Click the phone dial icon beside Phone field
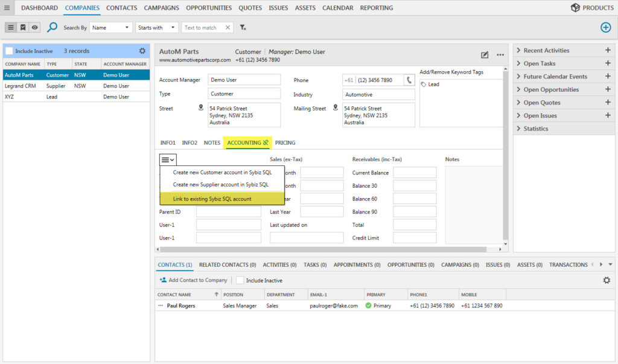 coord(409,80)
